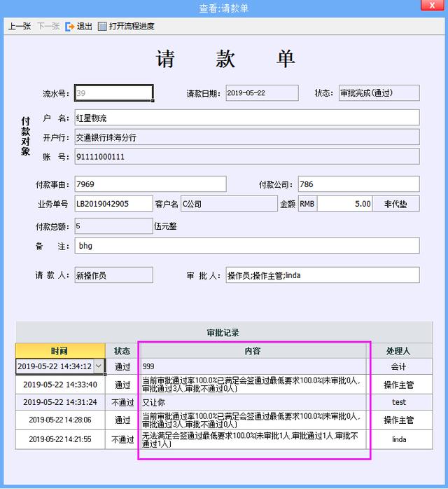This screenshot has height=489, width=448.
Task: Click the process progress icon in toolbar
Action: coord(102,26)
